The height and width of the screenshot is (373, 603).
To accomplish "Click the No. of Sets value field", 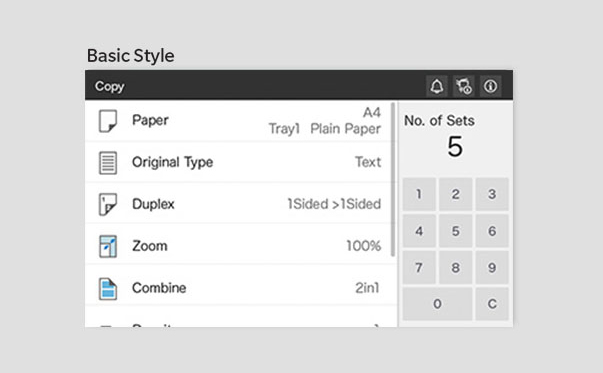I will (455, 147).
